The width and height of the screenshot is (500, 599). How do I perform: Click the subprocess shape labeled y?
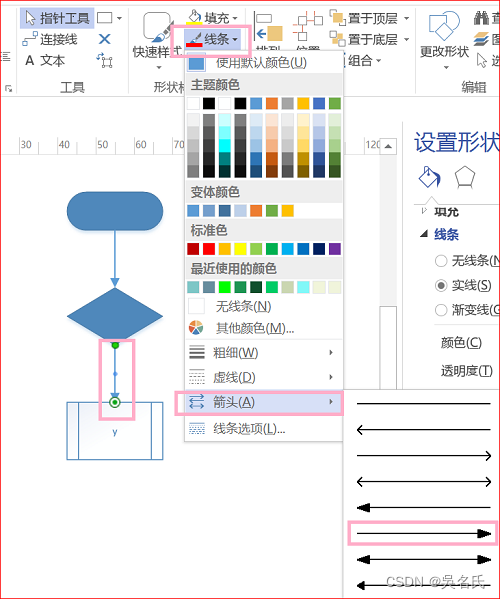(x=115, y=431)
